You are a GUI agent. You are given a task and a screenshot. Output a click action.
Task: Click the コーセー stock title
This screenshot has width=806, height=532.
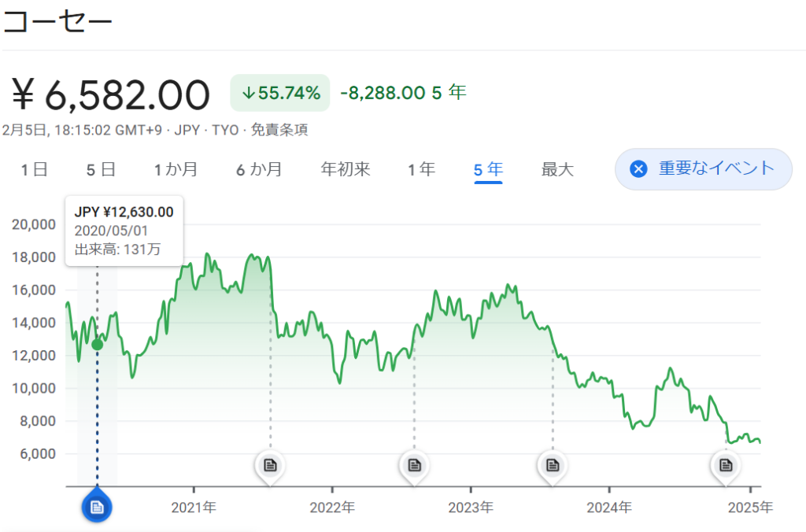[57, 21]
